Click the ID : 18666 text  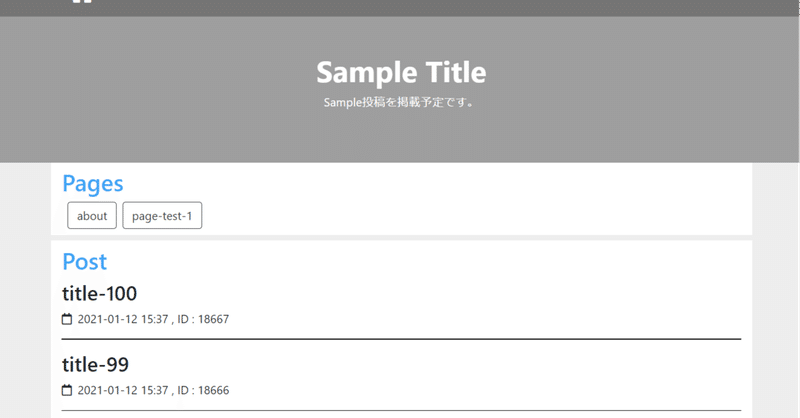tap(203, 390)
